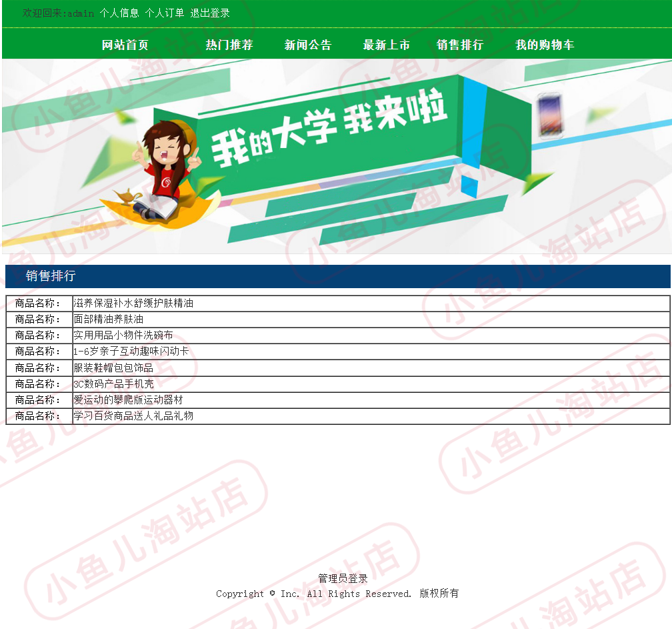Select product 服装鞋帽包包饰品
Image resolution: width=672 pixels, height=629 pixels.
click(x=113, y=368)
